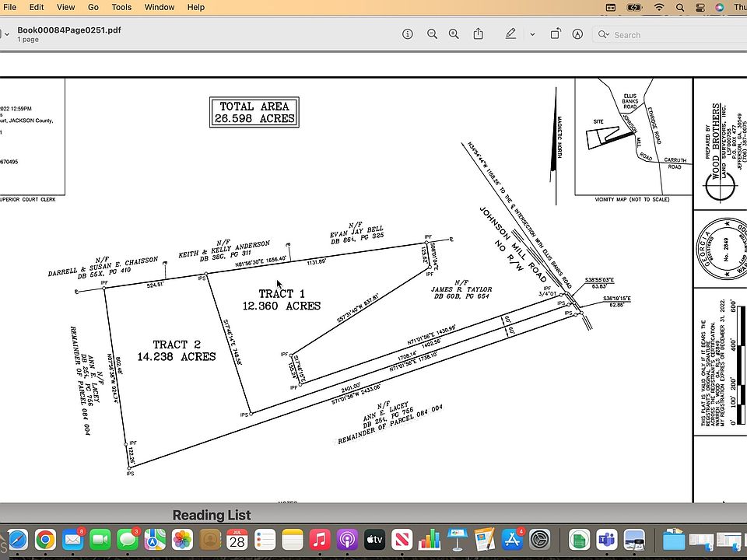
Task: Zoom out of the PDF
Action: pos(432,34)
